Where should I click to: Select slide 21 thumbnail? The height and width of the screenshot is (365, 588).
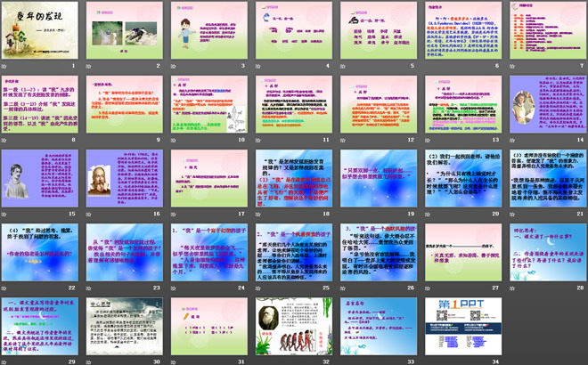[548, 178]
